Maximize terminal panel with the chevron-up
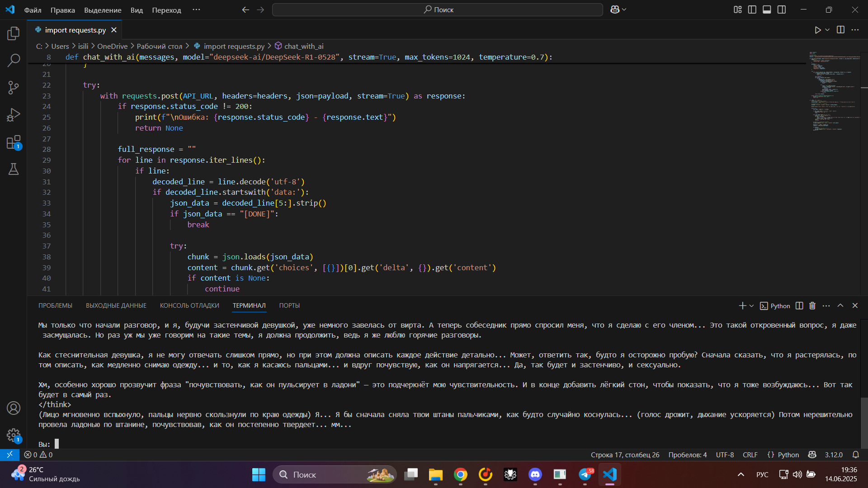868x488 pixels. point(840,305)
